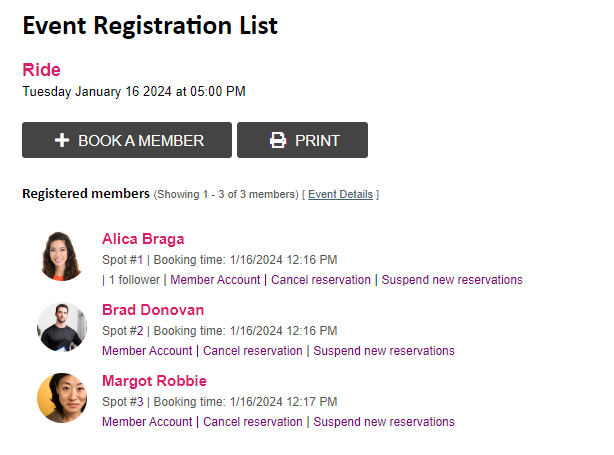This screenshot has height=455, width=614.
Task: Suspend new reservations for Margot Robbie
Action: tap(384, 422)
